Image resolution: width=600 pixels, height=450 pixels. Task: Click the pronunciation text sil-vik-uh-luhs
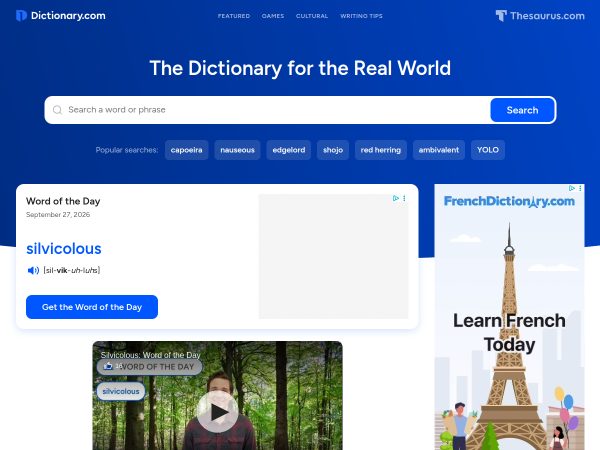tap(72, 270)
